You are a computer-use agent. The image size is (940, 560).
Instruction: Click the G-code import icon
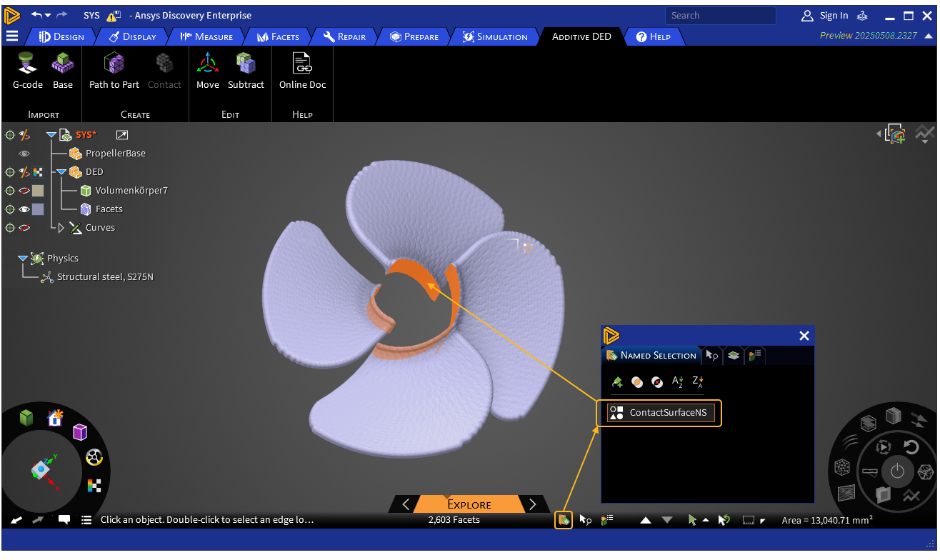pos(27,64)
